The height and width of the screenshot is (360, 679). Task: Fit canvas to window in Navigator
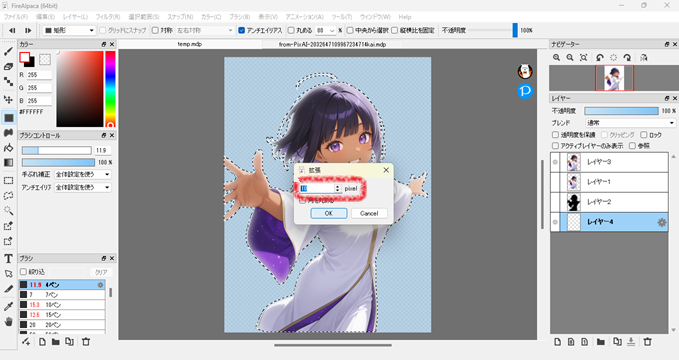(584, 58)
